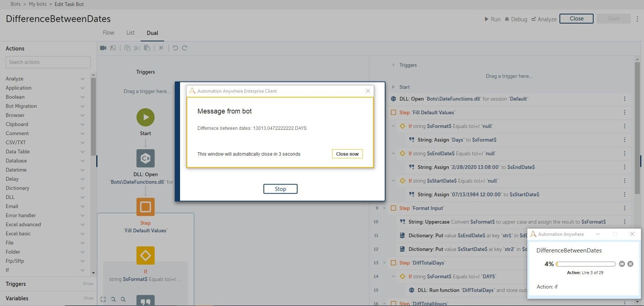Viewport: 644px width, 306px height.
Task: Expand the Error handler actions category
Action: click(x=82, y=215)
